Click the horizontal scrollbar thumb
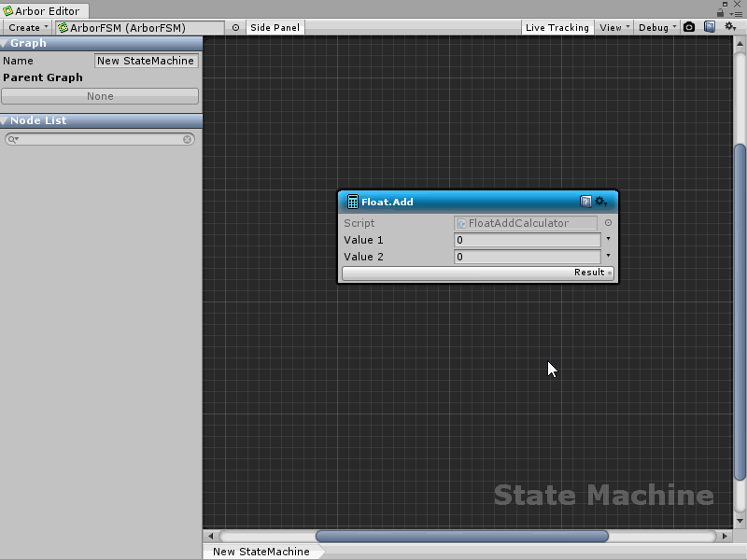Image resolution: width=747 pixels, height=560 pixels. click(461, 537)
